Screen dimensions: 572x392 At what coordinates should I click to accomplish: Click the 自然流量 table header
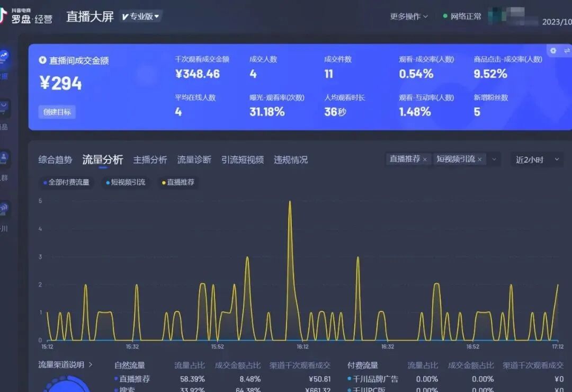[x=130, y=365]
